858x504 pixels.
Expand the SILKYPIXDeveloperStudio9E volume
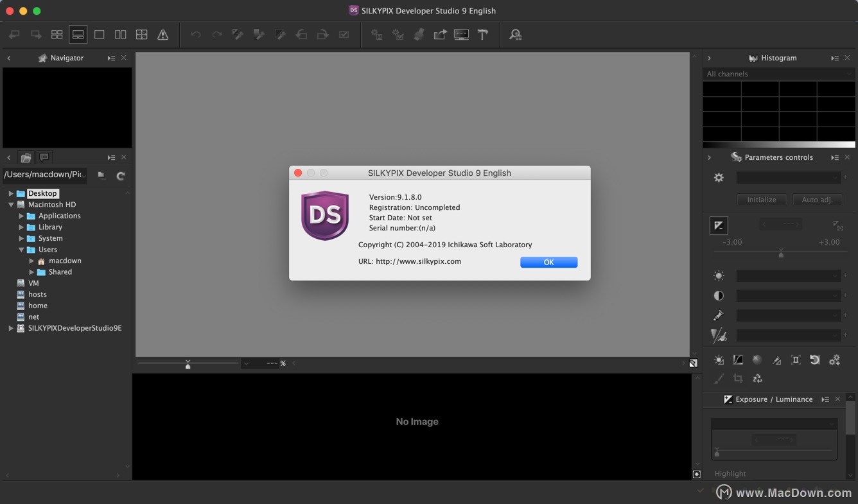(11, 328)
